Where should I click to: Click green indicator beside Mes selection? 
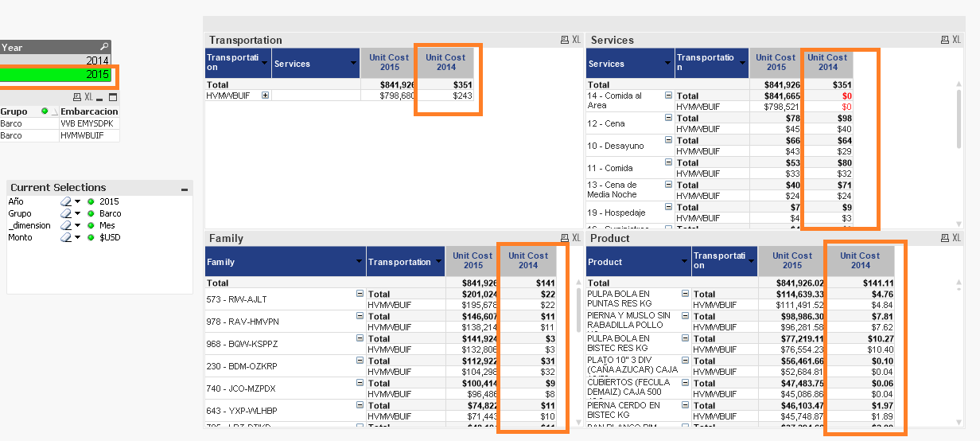(x=91, y=225)
